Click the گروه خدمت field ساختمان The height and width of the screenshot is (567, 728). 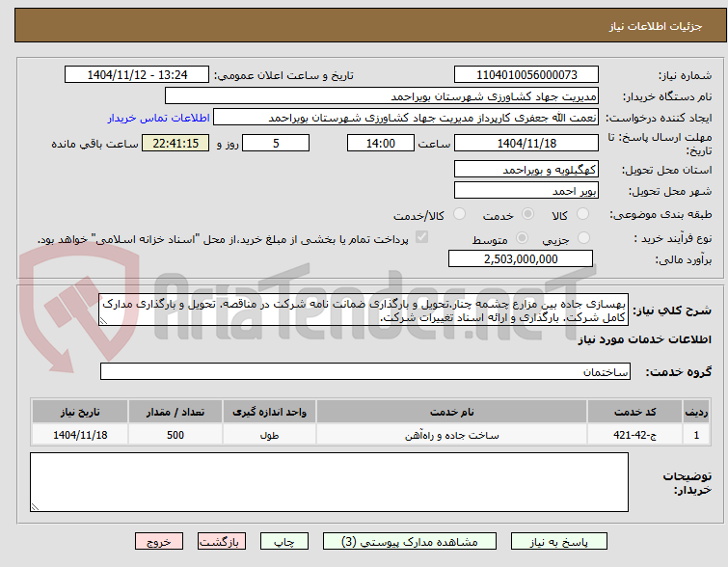click(365, 371)
